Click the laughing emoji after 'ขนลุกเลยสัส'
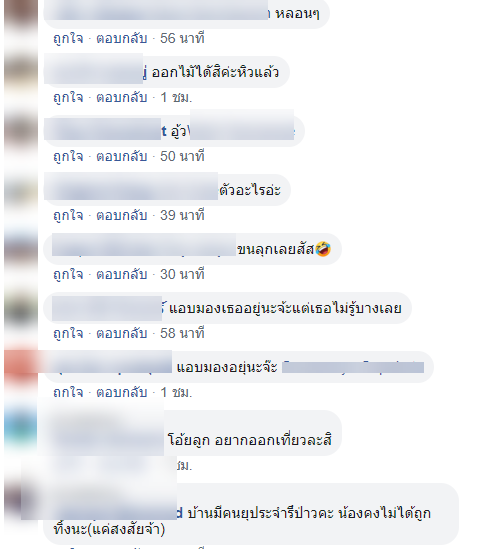Screen dimensions: 491x549 click(323, 249)
